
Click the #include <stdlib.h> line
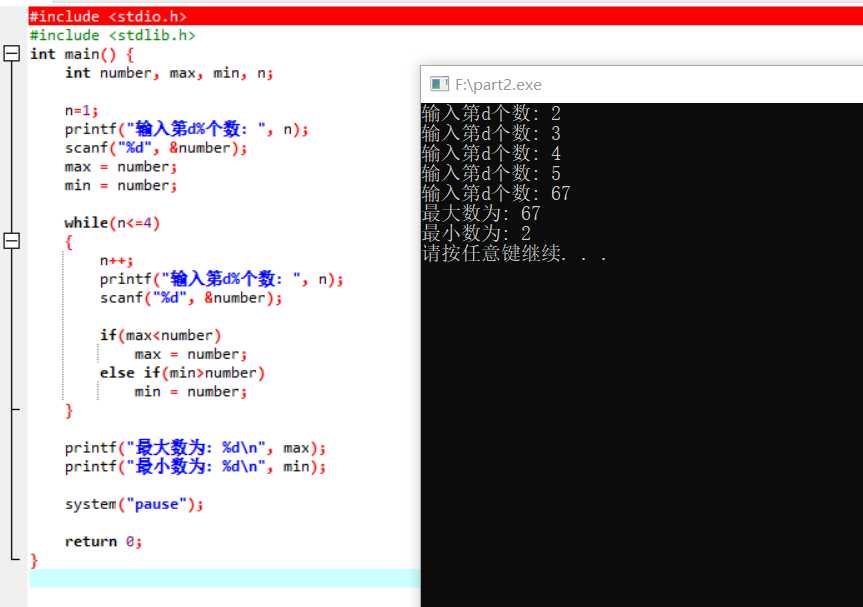click(x=112, y=35)
